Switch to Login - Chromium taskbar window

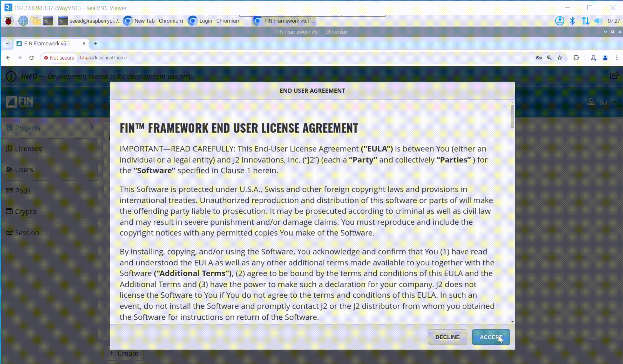click(x=215, y=21)
